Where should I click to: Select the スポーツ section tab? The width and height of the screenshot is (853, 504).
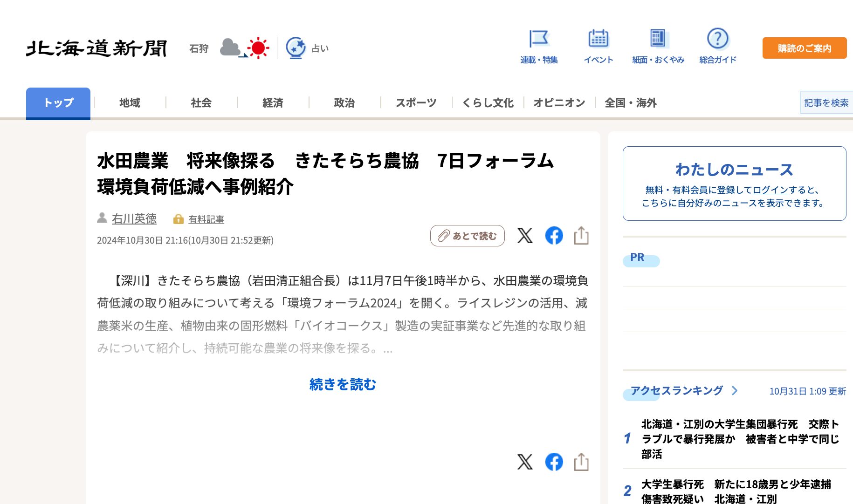tap(416, 103)
